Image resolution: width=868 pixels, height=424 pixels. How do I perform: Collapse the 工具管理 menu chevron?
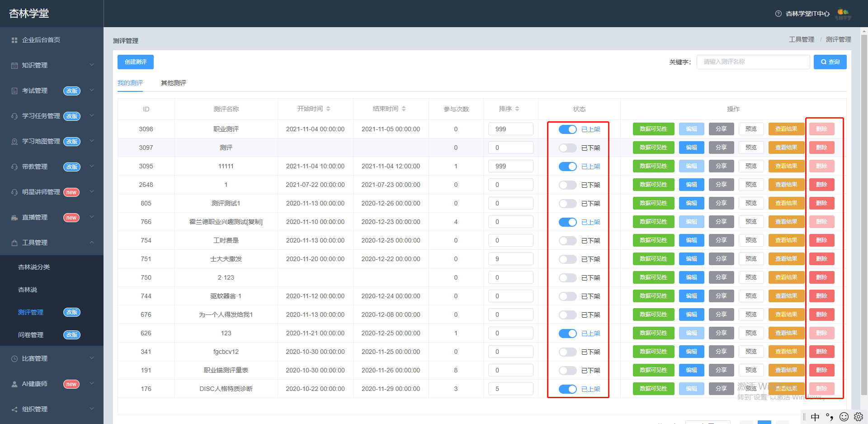(x=92, y=243)
